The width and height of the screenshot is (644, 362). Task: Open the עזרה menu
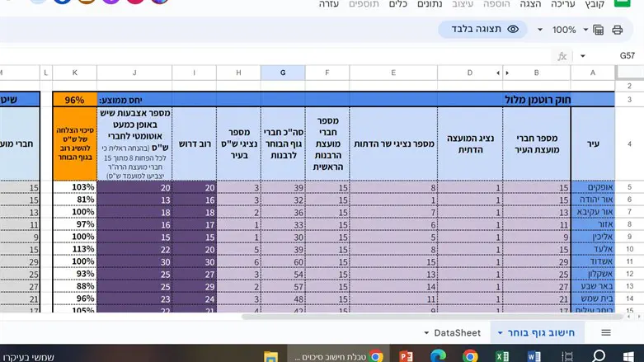(x=328, y=4)
